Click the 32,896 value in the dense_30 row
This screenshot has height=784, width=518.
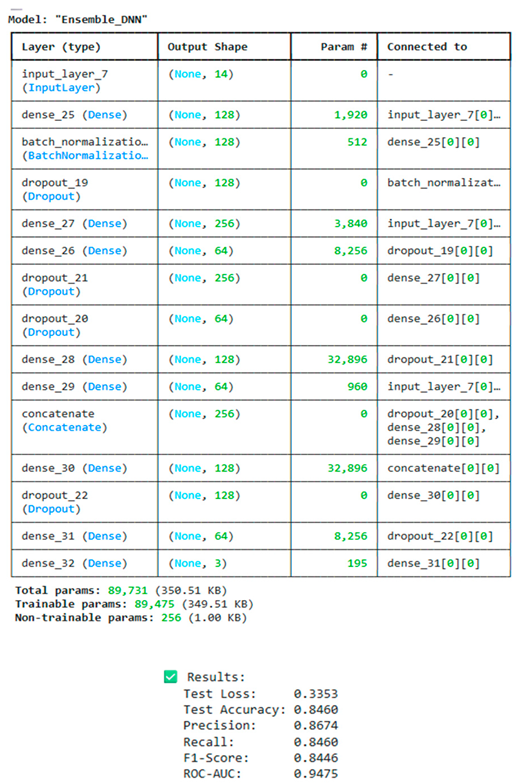(x=348, y=468)
